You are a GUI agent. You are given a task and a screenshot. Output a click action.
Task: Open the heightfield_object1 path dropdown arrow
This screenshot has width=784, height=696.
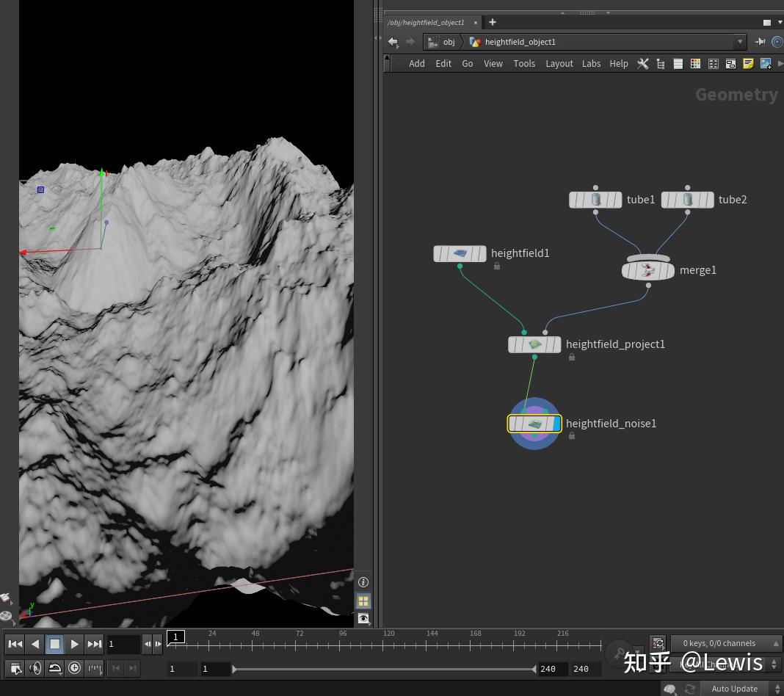[740, 42]
